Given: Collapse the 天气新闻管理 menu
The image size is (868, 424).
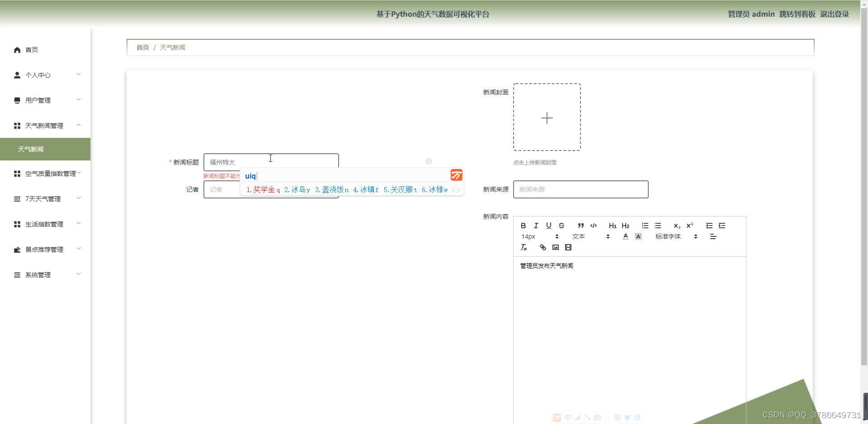Looking at the screenshot, I should click(45, 126).
